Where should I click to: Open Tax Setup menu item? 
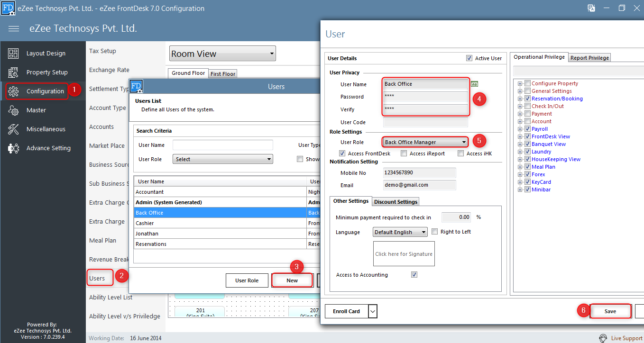[102, 51]
